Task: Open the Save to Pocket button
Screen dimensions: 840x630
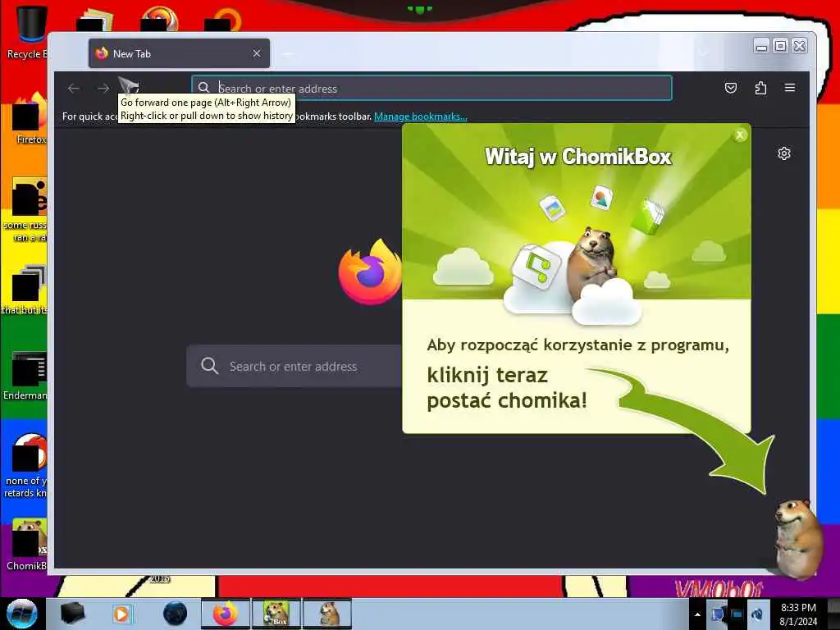Action: (x=731, y=88)
